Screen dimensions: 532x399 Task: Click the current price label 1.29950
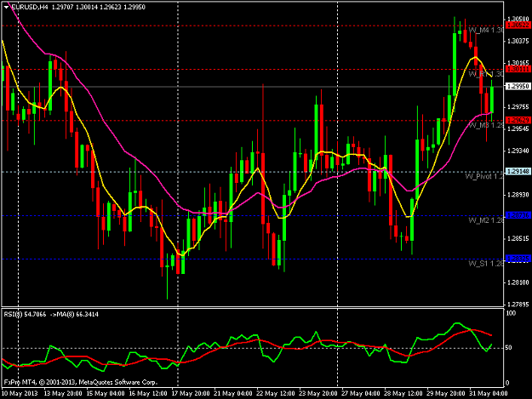coord(518,87)
